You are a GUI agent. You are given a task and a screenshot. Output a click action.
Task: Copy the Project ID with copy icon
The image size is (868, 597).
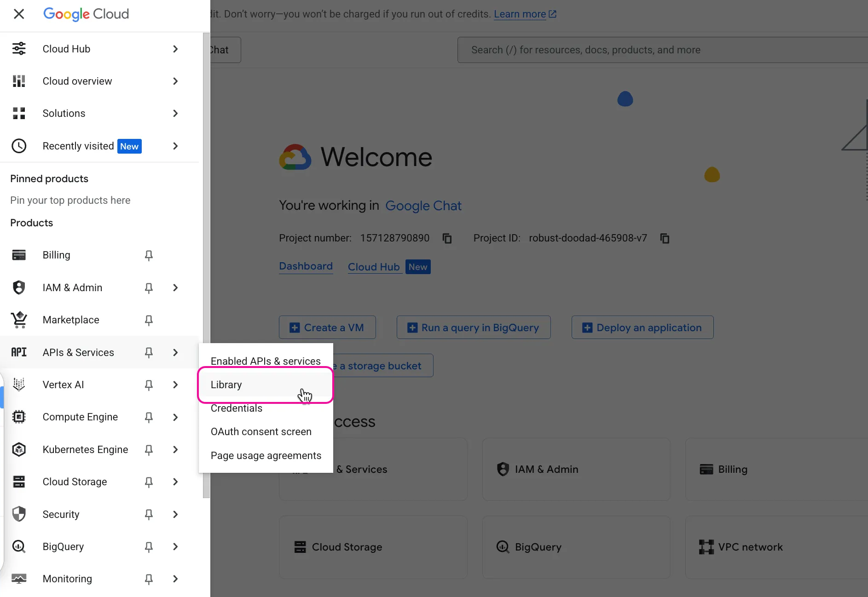coord(665,238)
